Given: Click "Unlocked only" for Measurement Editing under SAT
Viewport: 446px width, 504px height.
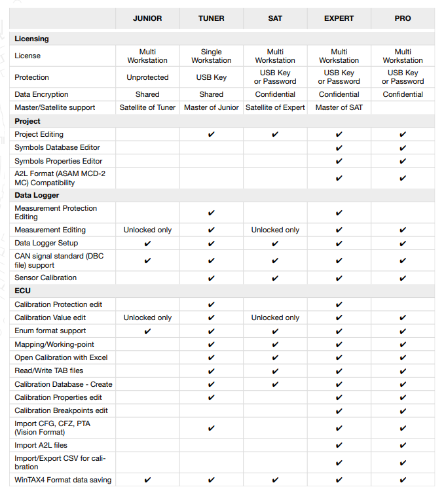Looking at the screenshot, I should (275, 230).
